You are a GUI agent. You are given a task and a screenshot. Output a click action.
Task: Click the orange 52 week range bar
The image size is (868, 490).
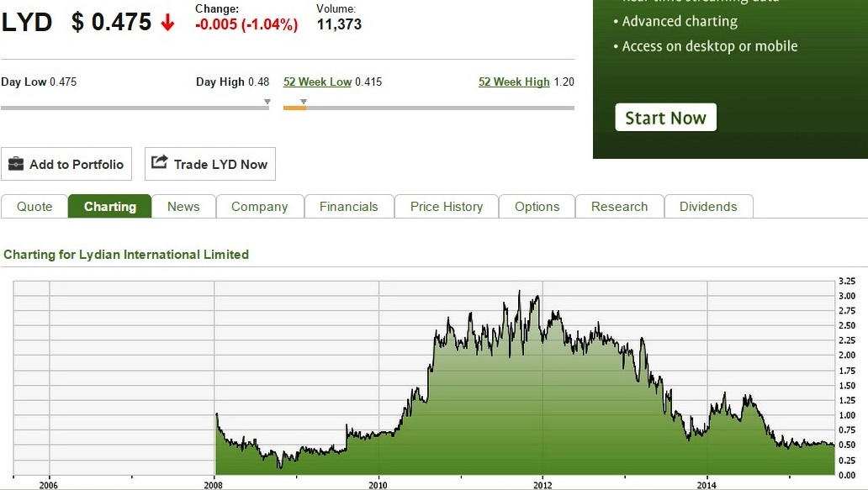(294, 108)
